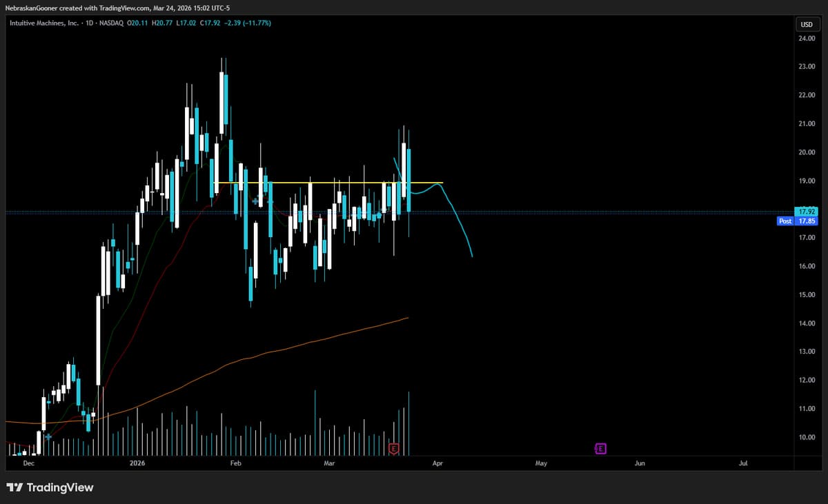
Task: Select the purple upcoming earnings icon near June
Action: tap(601, 448)
